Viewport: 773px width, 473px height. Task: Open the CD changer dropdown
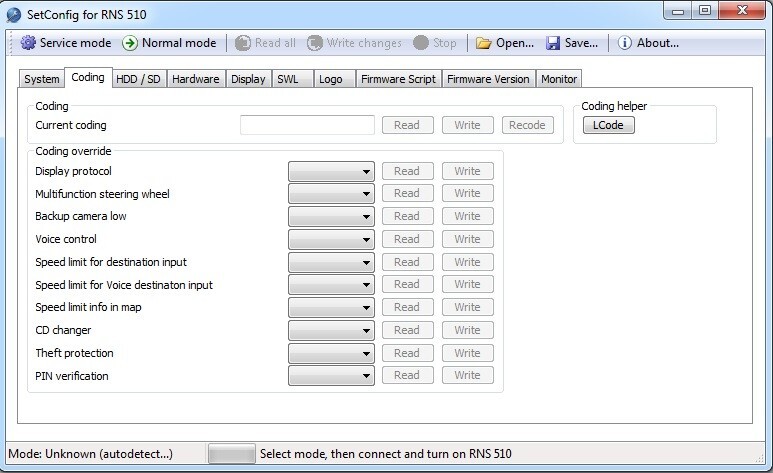(331, 330)
